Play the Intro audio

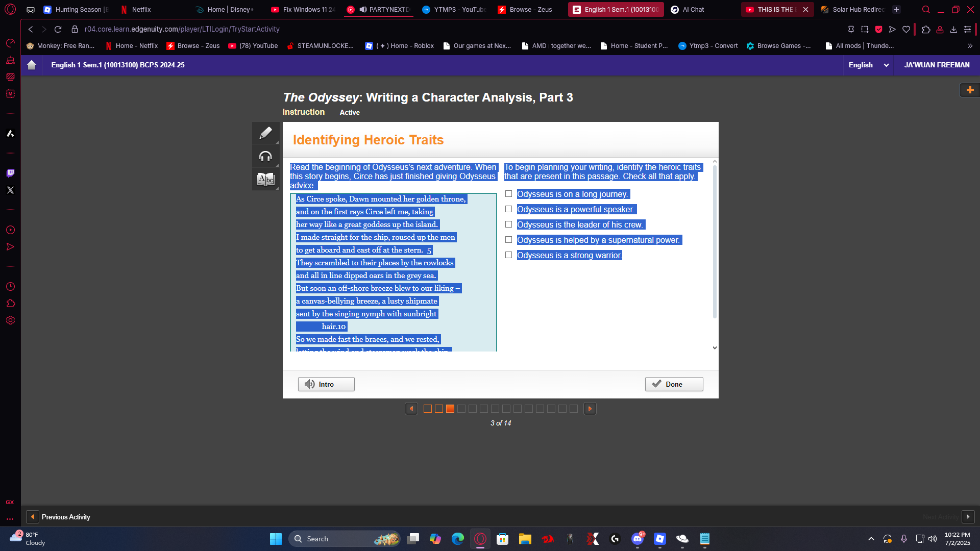(326, 384)
